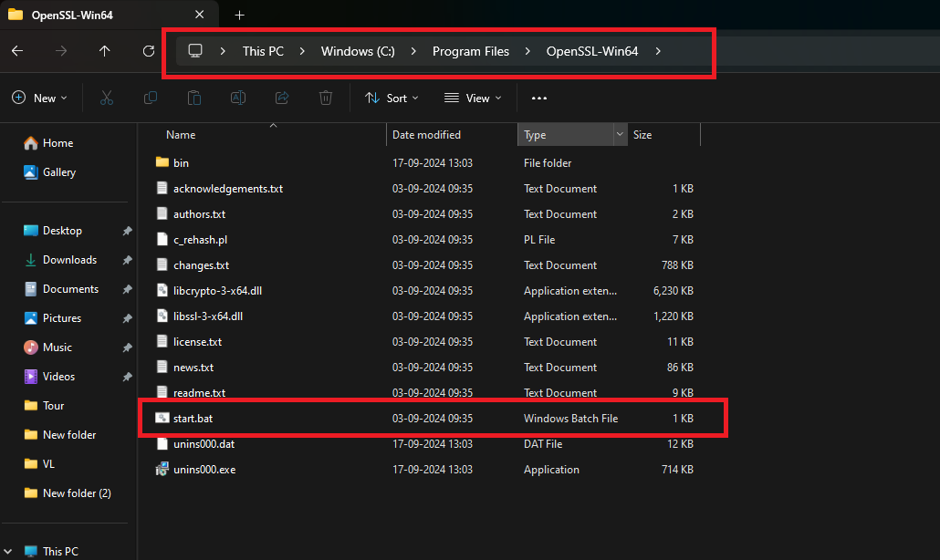Open Downloads in the navigation sidebar
940x560 pixels.
(69, 260)
